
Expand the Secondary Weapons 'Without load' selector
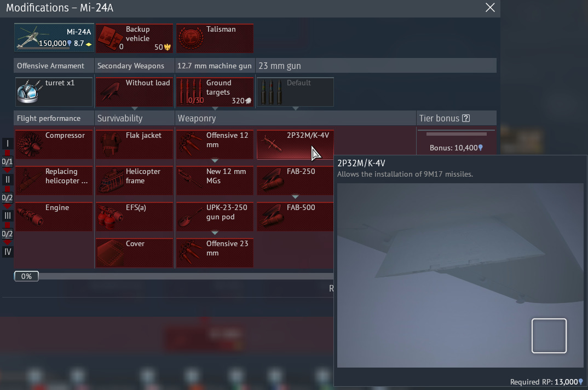tap(134, 108)
